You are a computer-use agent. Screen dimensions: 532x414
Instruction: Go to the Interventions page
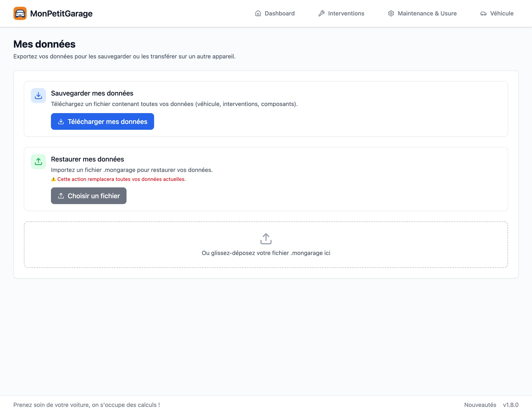[x=346, y=13]
